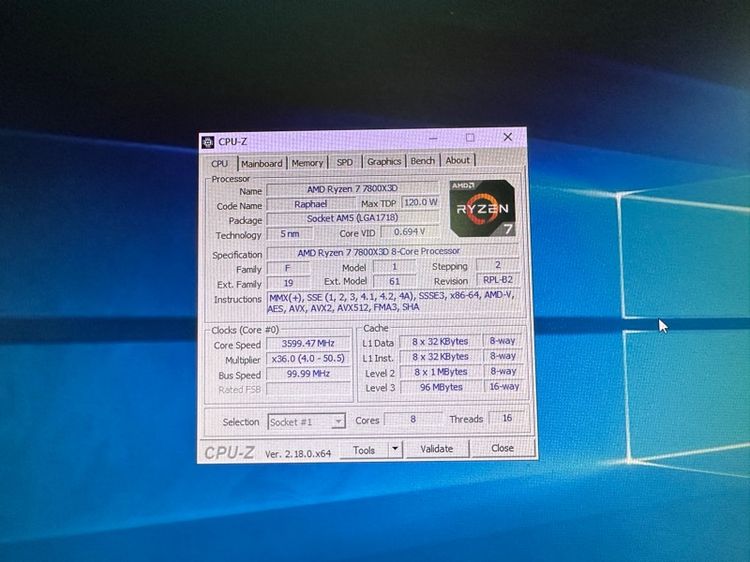This screenshot has width=750, height=562.
Task: Minimize the CPU-Z window
Action: 433,138
